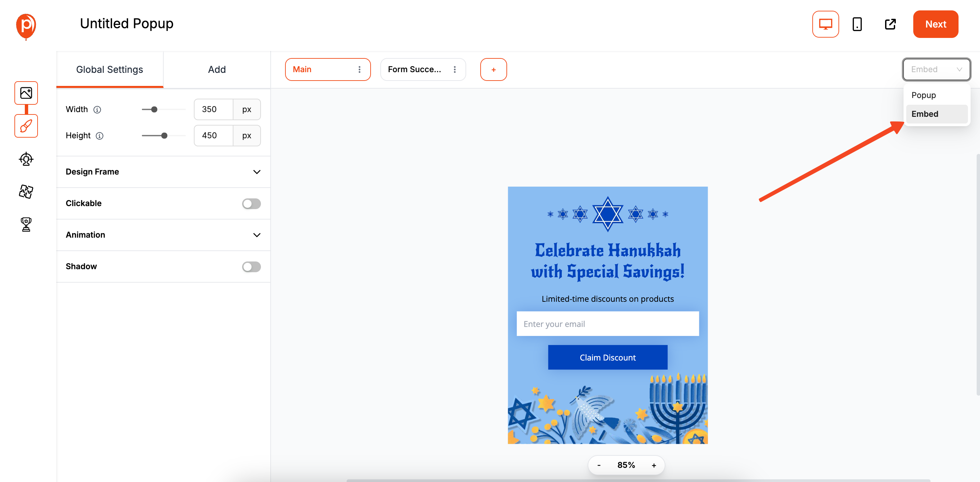Open the puzzle integrations sidebar icon
Viewport: 980px width, 482px height.
[x=26, y=192]
